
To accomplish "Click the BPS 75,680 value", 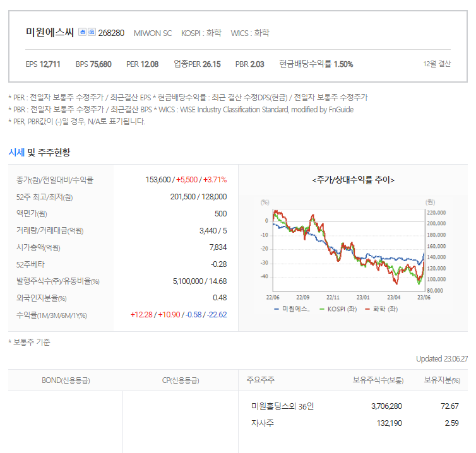I will pos(93,64).
